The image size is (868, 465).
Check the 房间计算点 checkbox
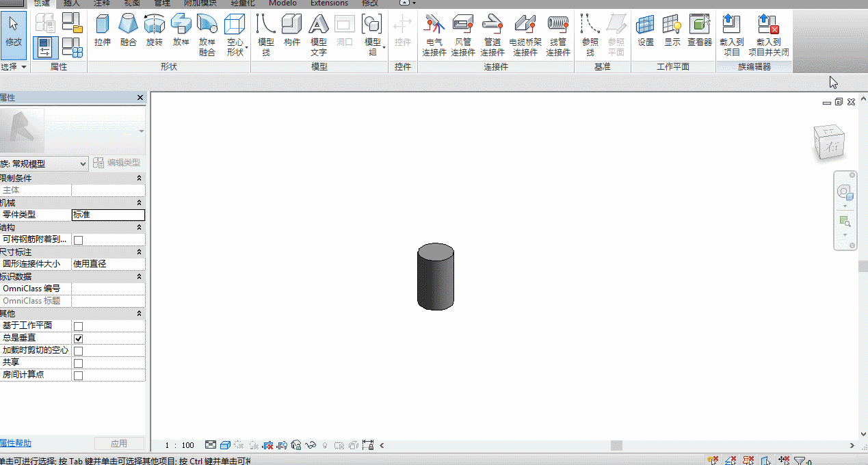coord(78,375)
